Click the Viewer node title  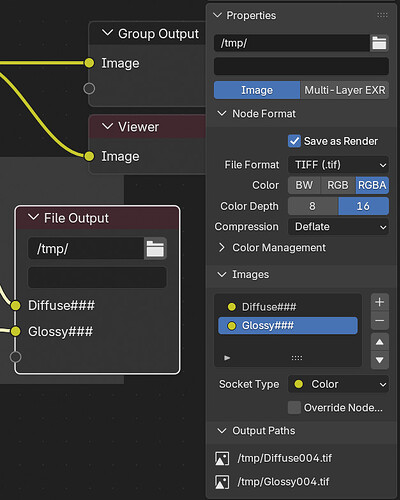(139, 127)
